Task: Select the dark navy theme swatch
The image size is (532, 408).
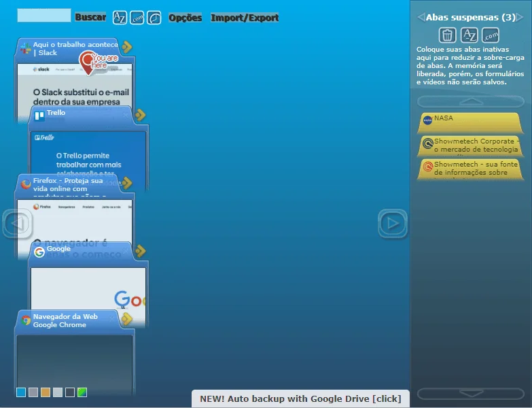Action: 70,392
